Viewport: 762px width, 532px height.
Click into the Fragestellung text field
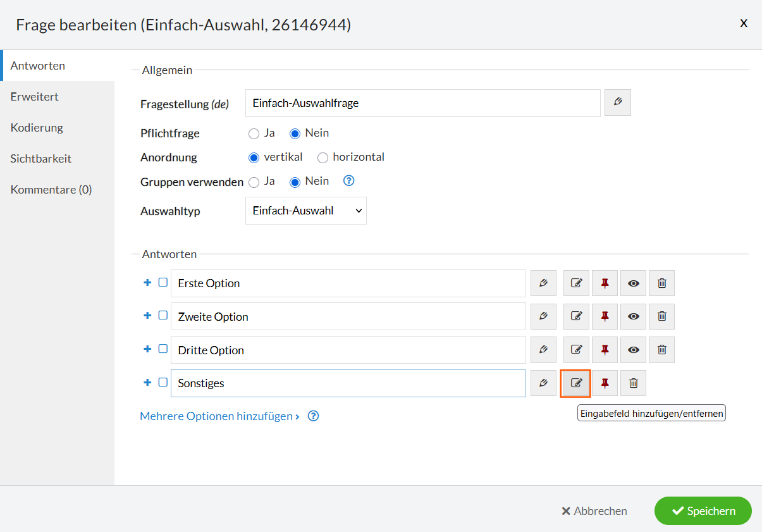coord(422,103)
